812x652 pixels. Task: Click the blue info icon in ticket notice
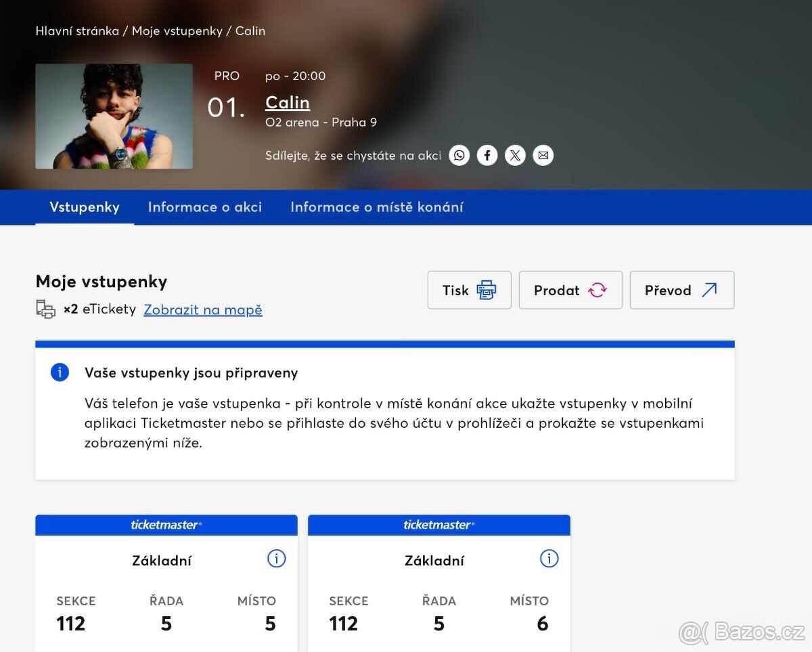60,372
